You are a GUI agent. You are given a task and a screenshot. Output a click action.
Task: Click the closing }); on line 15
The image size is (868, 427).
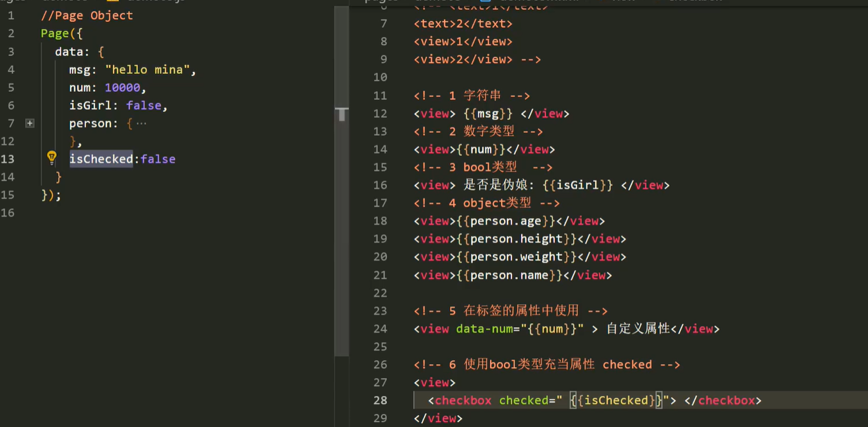tap(51, 195)
